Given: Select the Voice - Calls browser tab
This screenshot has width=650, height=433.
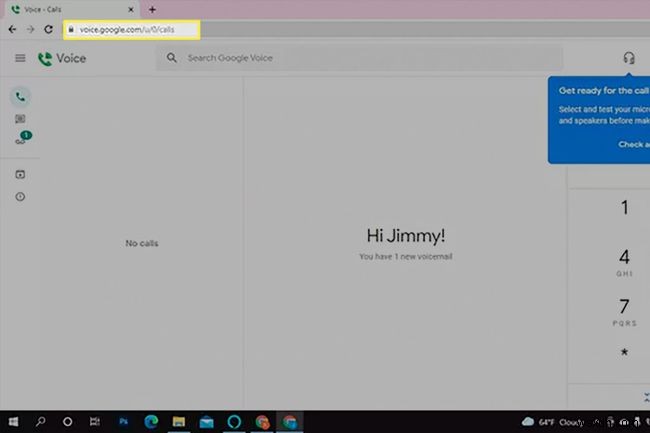Looking at the screenshot, I should click(71, 9).
